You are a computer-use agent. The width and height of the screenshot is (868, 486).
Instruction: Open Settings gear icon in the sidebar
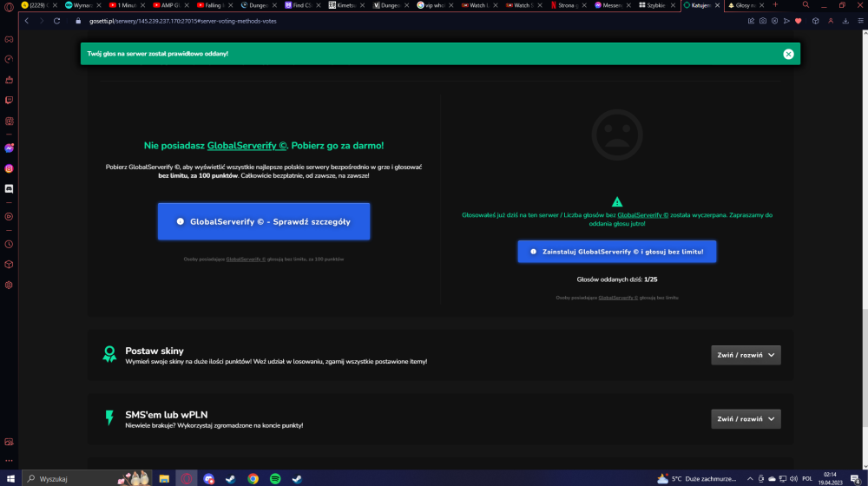click(9, 285)
